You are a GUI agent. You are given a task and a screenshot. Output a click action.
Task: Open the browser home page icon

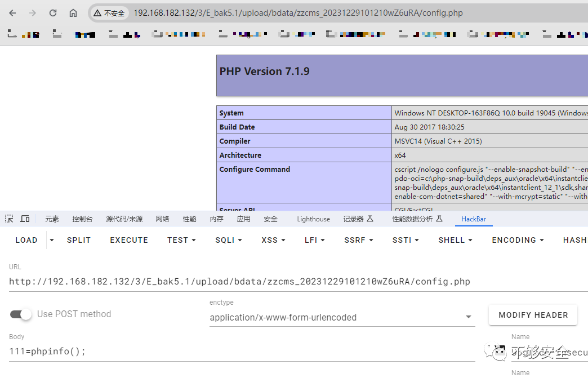coord(73,13)
